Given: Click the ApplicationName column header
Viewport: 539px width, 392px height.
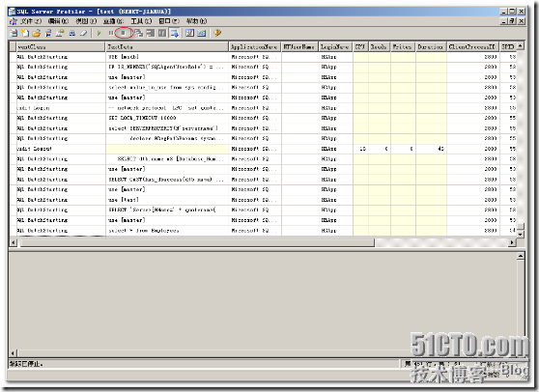Looking at the screenshot, I should pos(255,46).
